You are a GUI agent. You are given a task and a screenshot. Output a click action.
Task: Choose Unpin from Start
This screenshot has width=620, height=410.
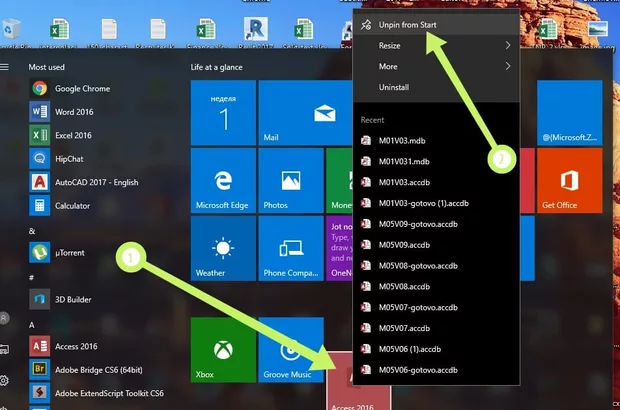click(x=436, y=25)
